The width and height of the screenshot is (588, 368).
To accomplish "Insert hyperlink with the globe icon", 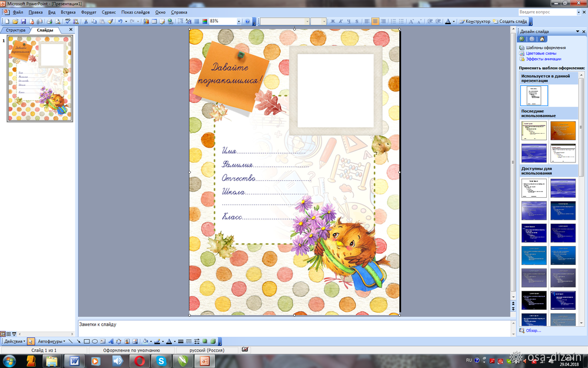I will click(171, 21).
